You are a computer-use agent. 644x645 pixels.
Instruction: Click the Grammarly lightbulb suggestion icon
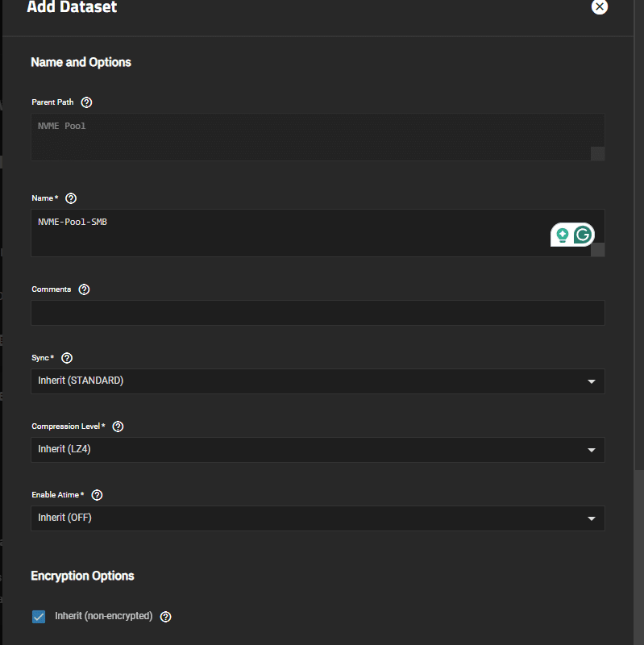(562, 235)
